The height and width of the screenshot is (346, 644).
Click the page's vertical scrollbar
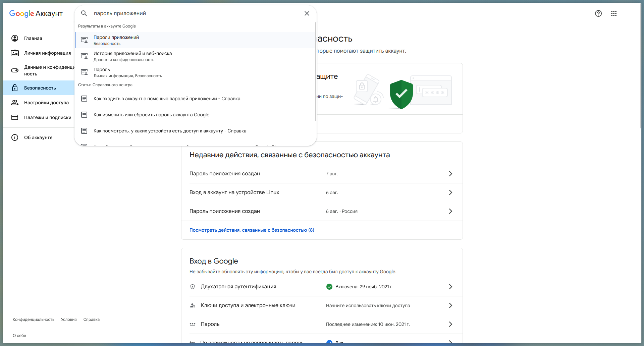[640, 65]
